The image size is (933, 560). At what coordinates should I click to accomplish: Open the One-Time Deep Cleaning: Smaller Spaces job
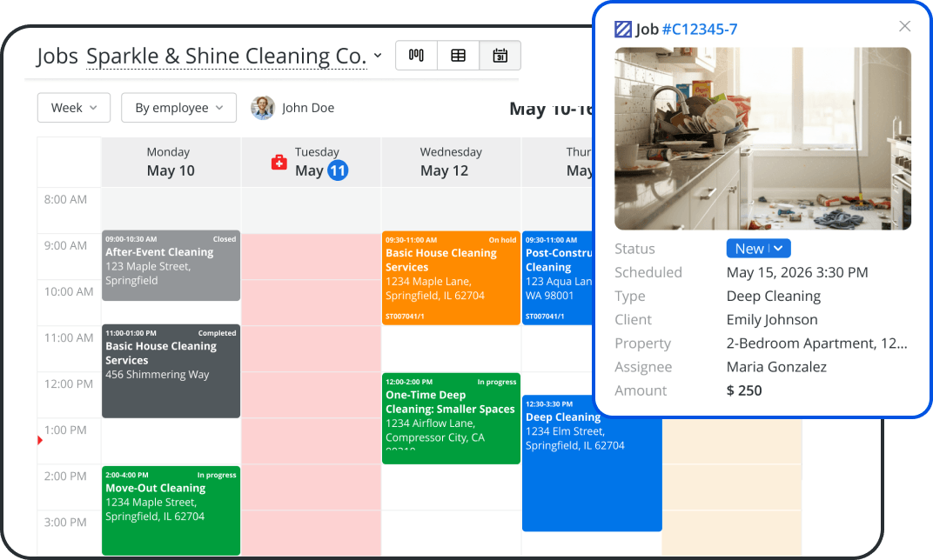pos(451,418)
